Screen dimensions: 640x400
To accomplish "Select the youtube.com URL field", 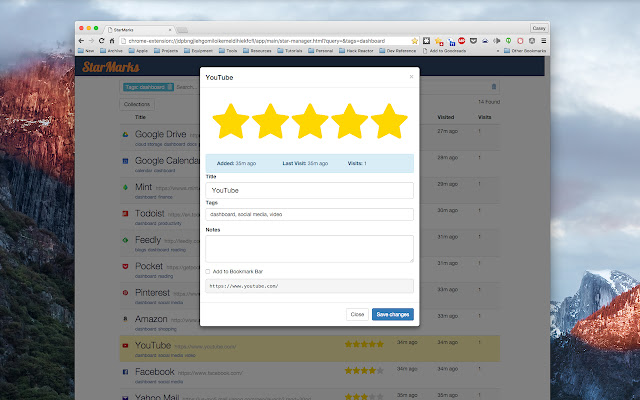I will click(309, 286).
